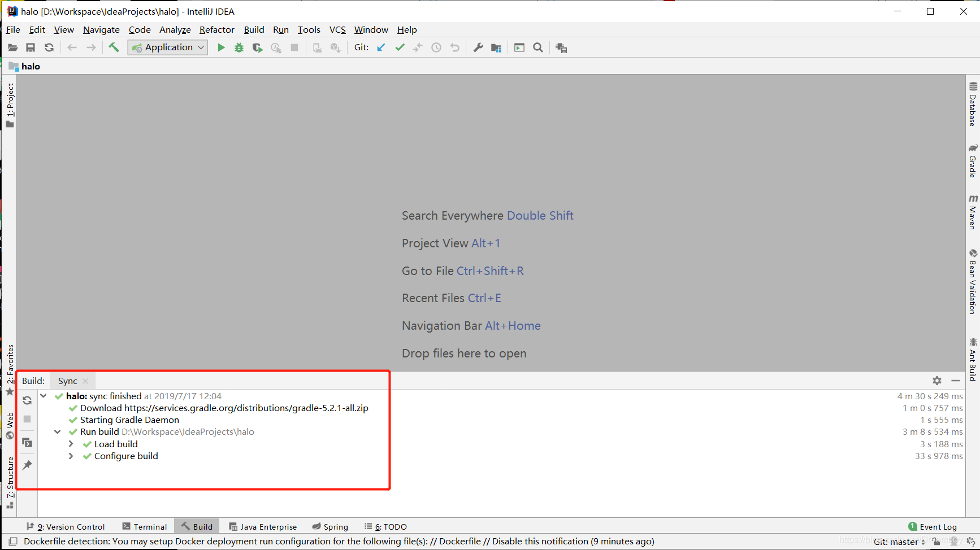Open the Web side panel
Viewport: 980px width, 550px height.
point(10,426)
